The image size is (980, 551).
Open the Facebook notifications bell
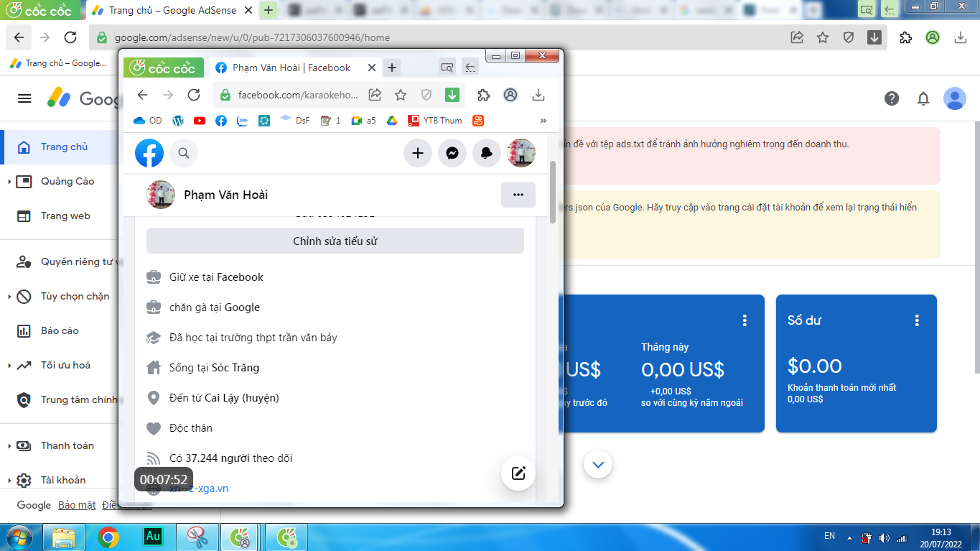click(487, 153)
